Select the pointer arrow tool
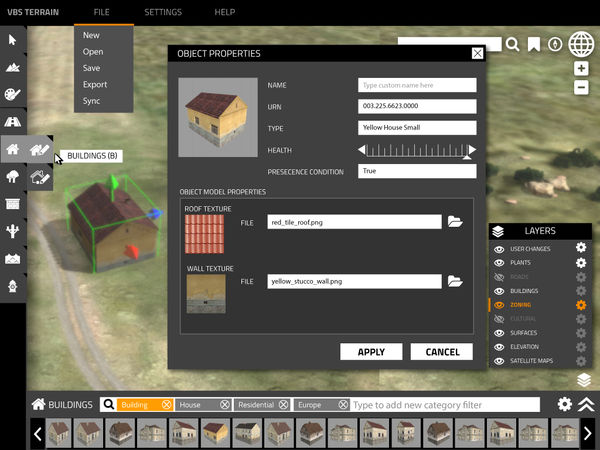600x450 pixels. 13,40
